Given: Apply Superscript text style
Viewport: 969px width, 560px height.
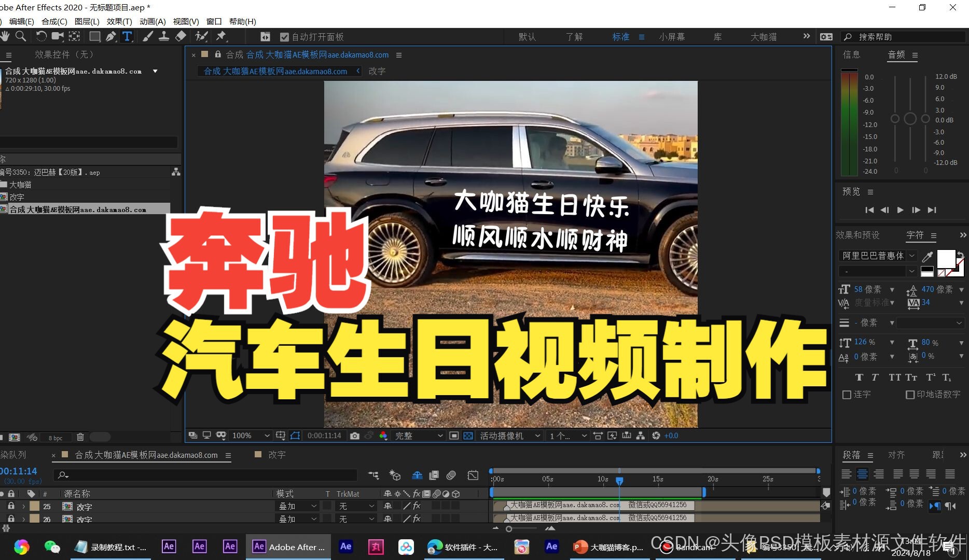Looking at the screenshot, I should (x=931, y=377).
